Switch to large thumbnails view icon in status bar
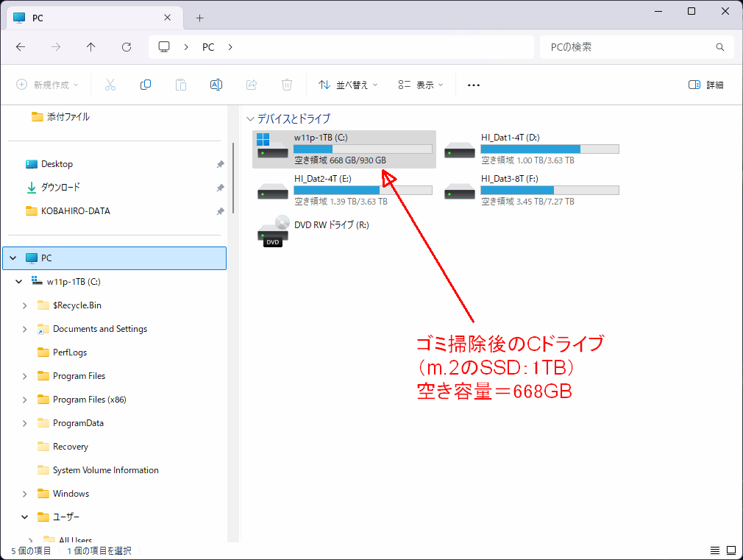This screenshot has width=743, height=560. (731, 550)
